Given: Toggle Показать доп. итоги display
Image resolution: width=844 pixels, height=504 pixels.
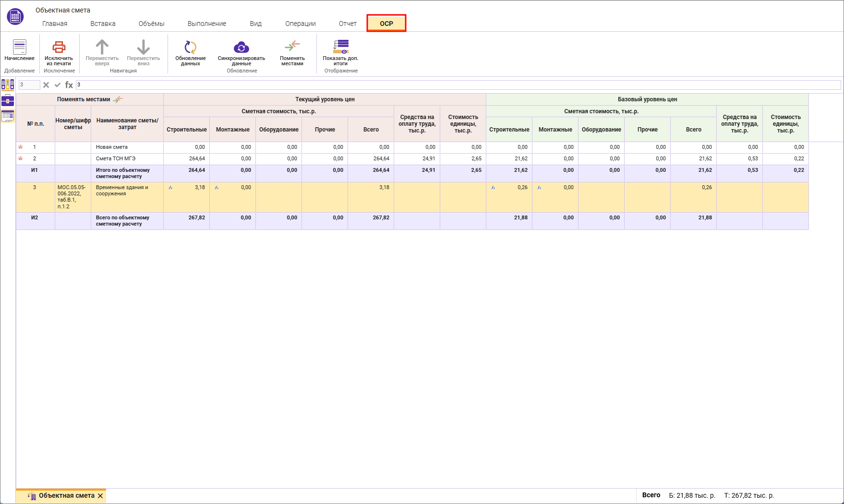Looking at the screenshot, I should point(340,47).
